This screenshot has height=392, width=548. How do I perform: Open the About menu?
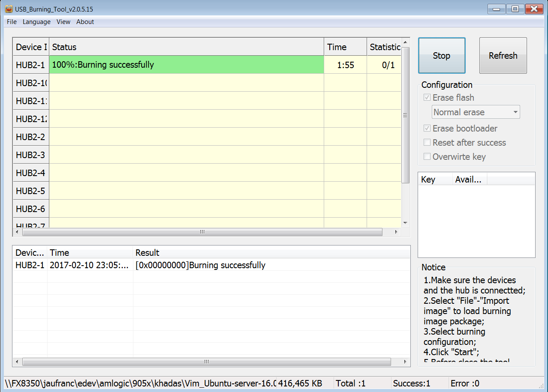[x=85, y=22]
